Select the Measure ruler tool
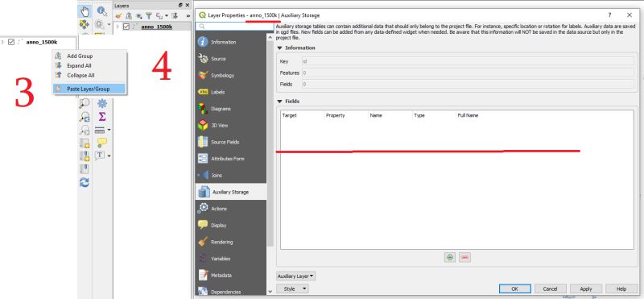The width and height of the screenshot is (644, 299). [x=100, y=130]
